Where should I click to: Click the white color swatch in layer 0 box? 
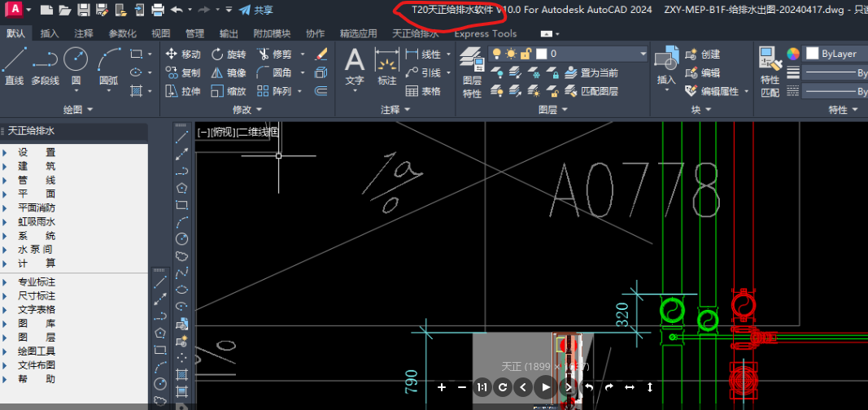click(542, 54)
